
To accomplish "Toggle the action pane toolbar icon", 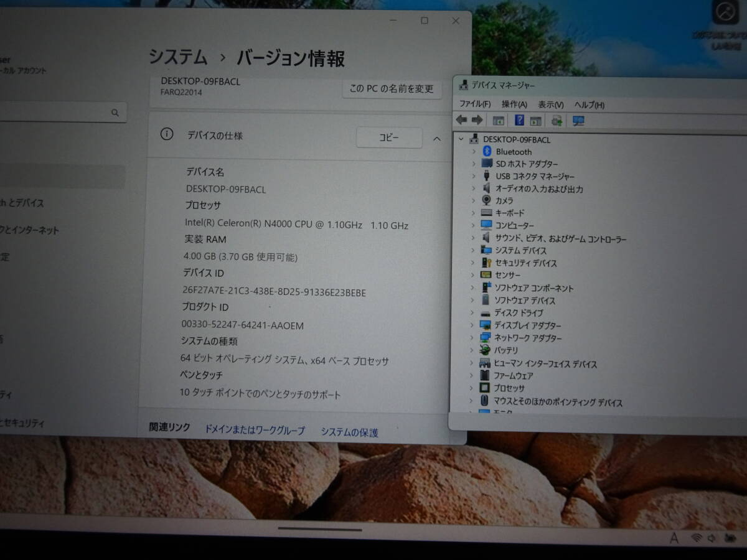I will point(535,121).
